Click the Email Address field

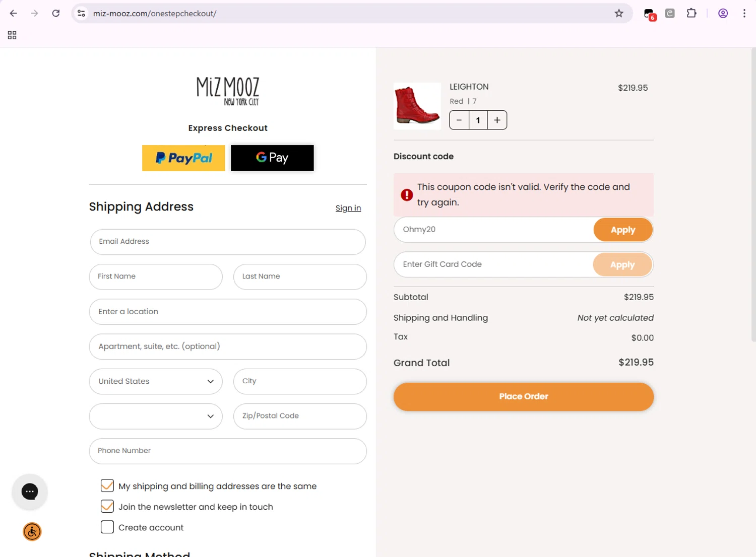tap(228, 242)
